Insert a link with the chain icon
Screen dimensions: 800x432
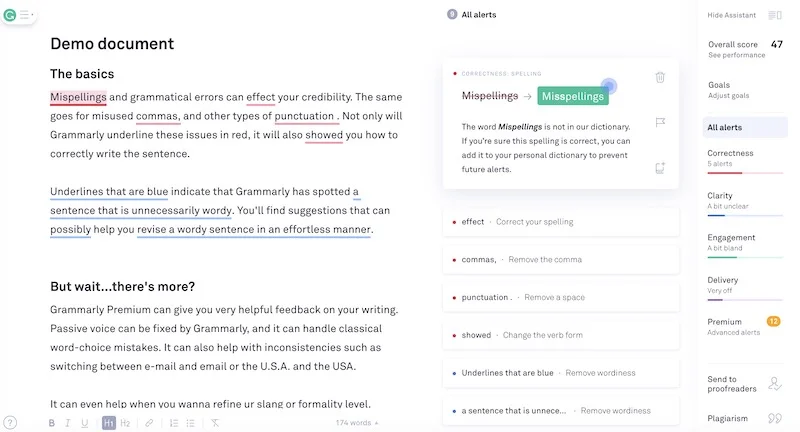[x=149, y=423]
